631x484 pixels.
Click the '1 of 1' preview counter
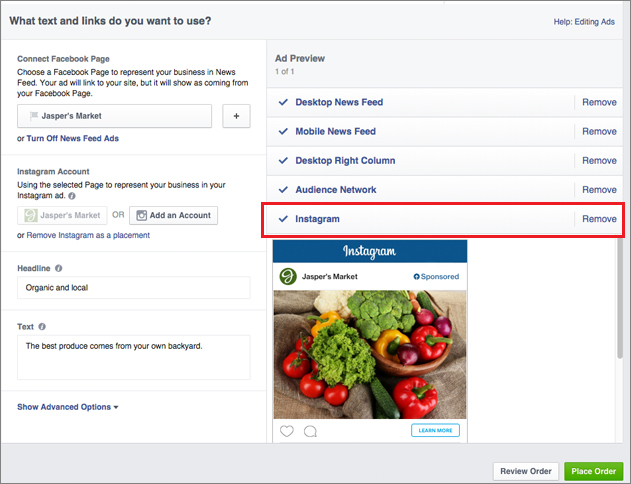point(285,72)
